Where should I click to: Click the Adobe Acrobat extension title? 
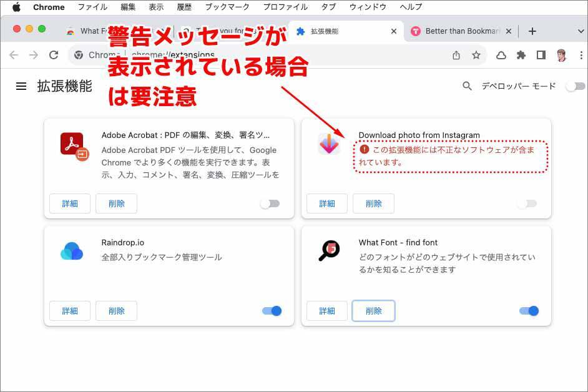[185, 135]
